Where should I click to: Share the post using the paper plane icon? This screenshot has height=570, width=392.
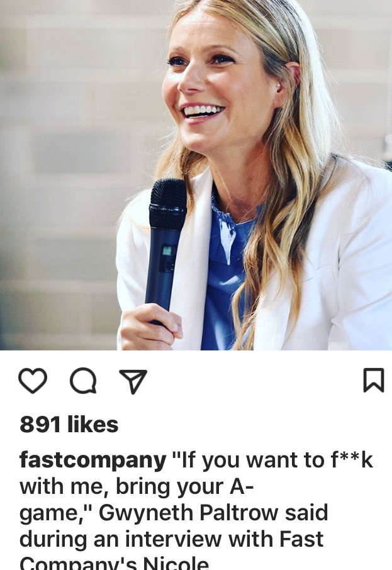coord(133,381)
